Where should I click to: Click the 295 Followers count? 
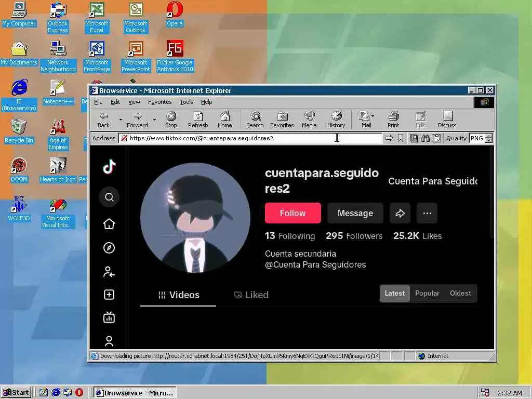click(x=354, y=236)
